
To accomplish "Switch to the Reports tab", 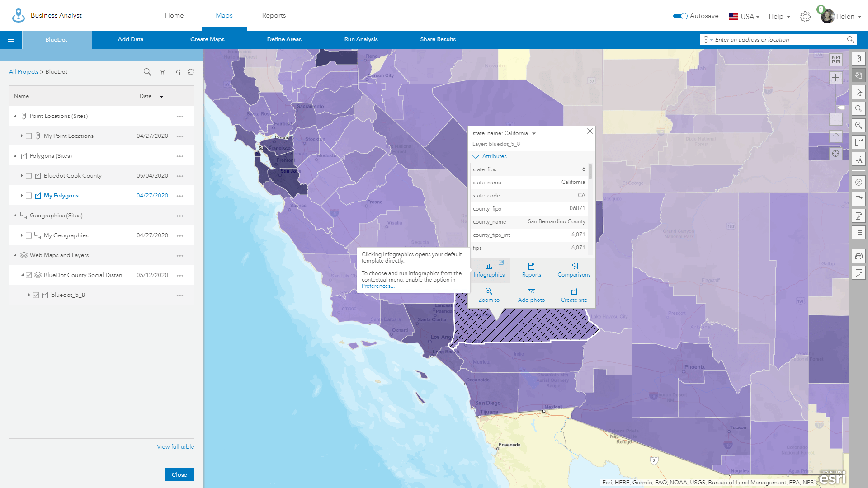I will (274, 15).
